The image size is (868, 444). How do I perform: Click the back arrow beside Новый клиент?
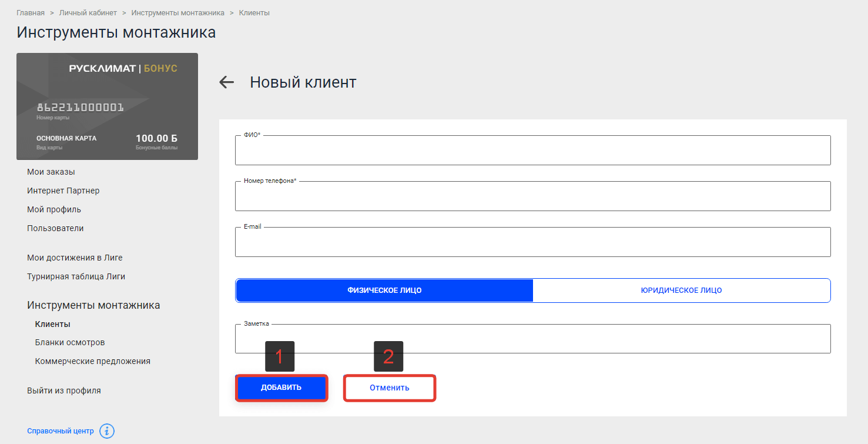[226, 82]
